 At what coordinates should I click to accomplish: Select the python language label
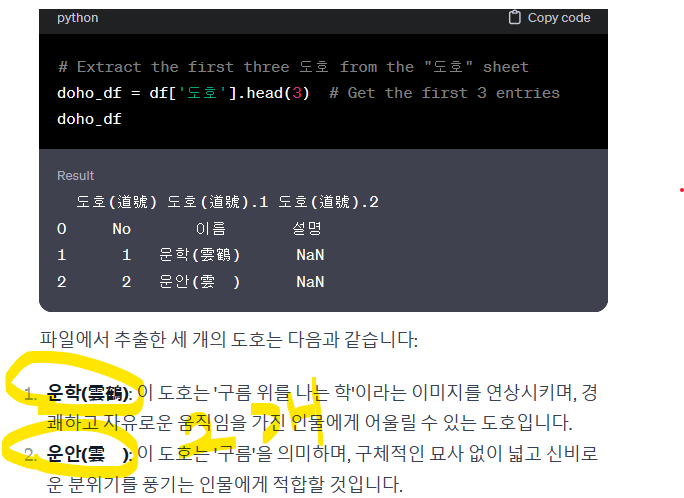click(x=78, y=18)
